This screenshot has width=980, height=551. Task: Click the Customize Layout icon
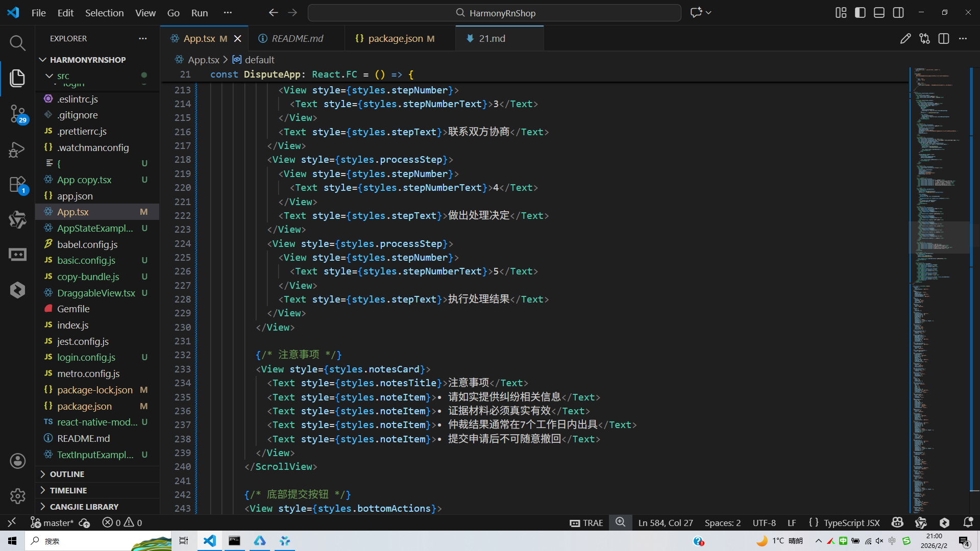[x=841, y=13]
